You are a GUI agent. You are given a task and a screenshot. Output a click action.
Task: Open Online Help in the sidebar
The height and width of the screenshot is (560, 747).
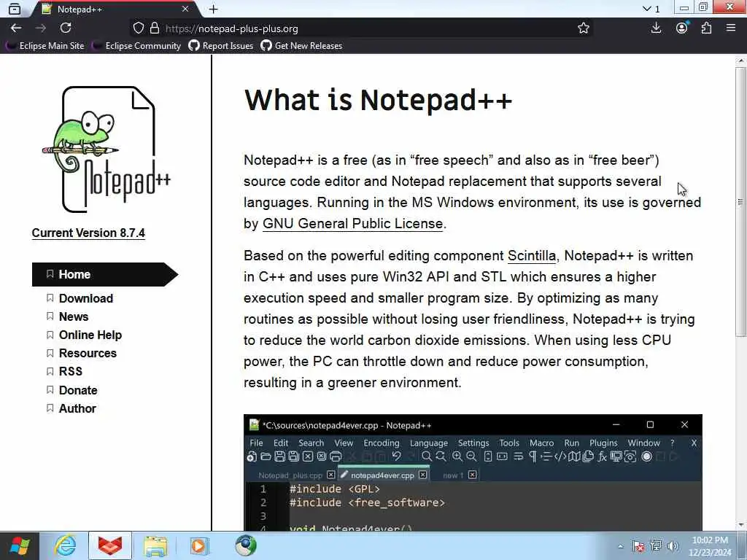[90, 335]
